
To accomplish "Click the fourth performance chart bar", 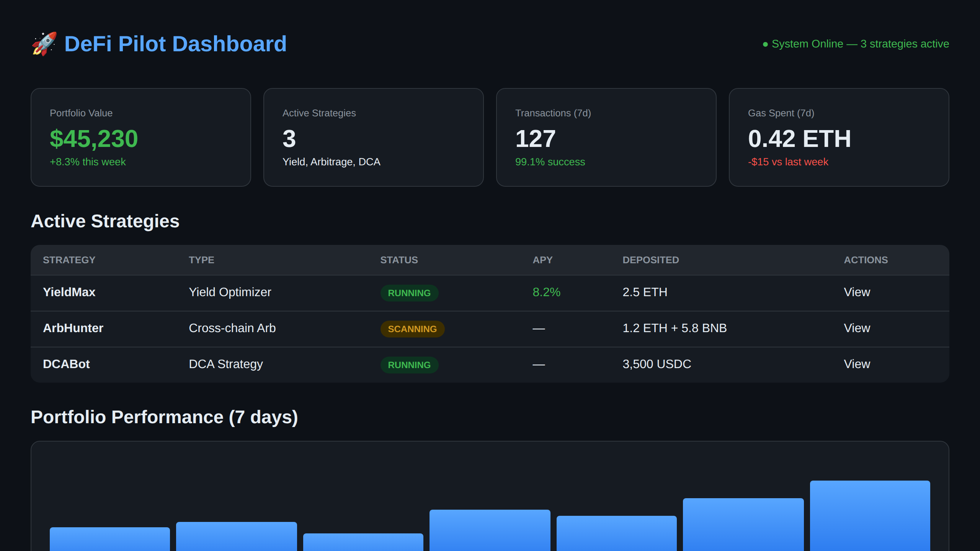I will (490, 530).
